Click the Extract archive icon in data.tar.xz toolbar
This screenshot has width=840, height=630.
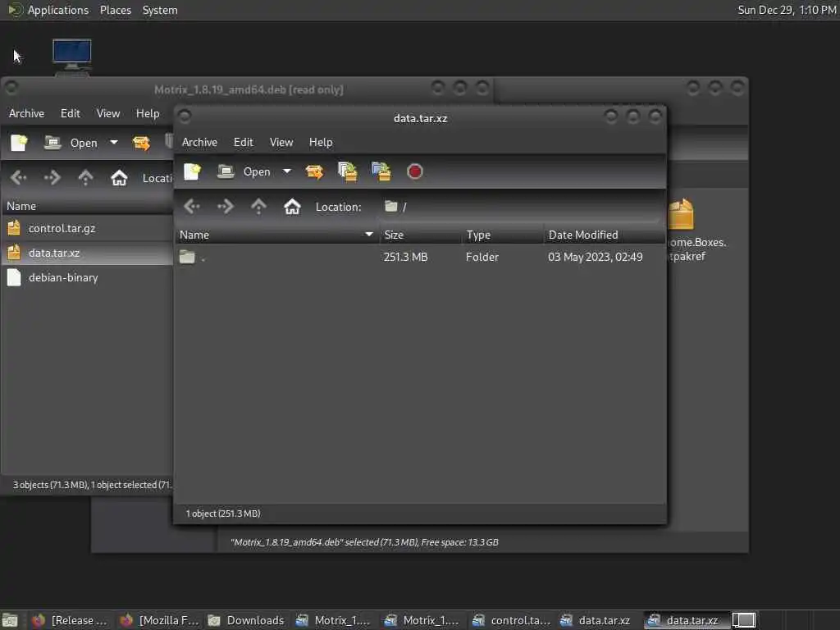[x=314, y=171]
